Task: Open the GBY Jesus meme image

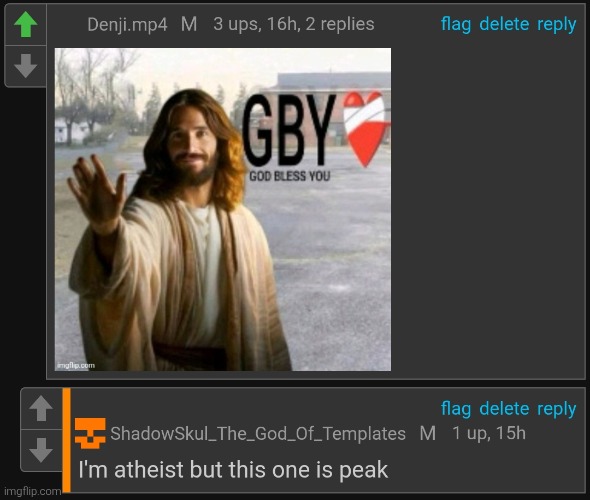Action: click(223, 209)
